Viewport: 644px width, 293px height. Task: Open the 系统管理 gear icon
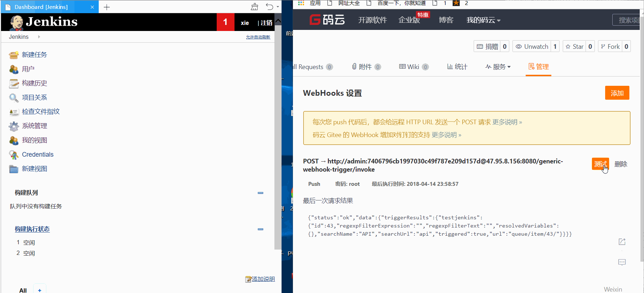14,126
